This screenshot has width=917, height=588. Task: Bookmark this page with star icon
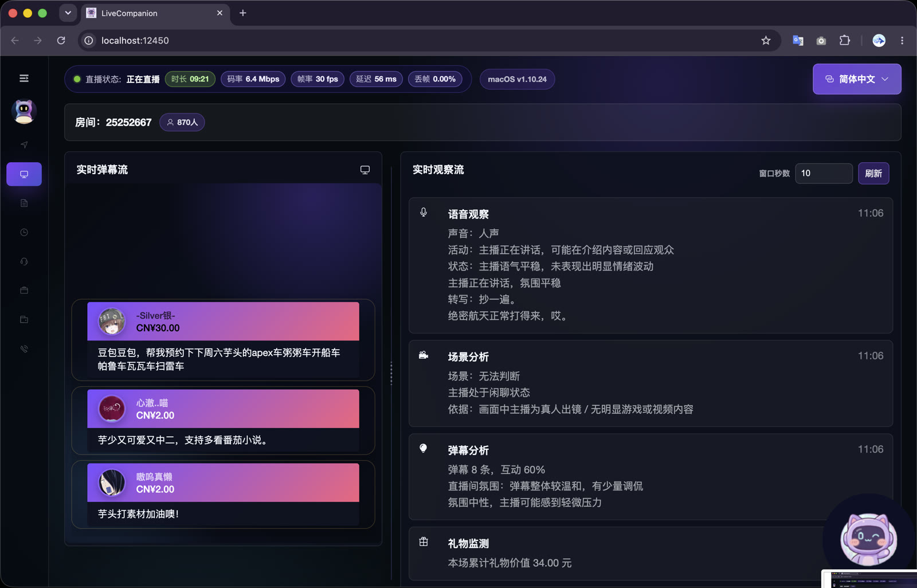pyautogui.click(x=766, y=41)
